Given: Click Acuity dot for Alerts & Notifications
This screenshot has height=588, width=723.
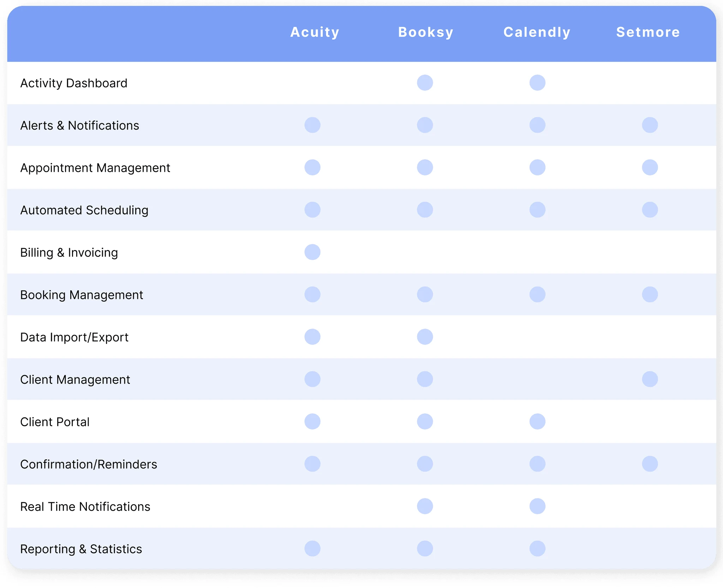Looking at the screenshot, I should (x=312, y=125).
